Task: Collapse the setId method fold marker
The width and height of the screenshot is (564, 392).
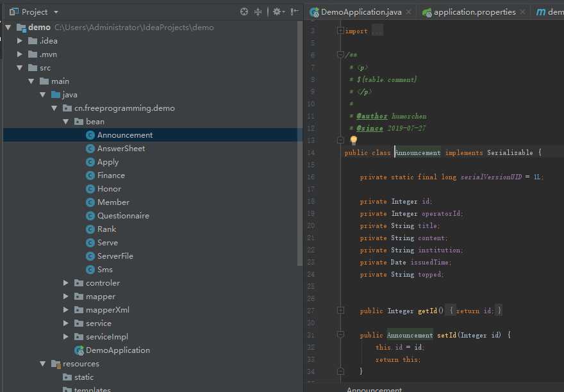Action: point(340,335)
